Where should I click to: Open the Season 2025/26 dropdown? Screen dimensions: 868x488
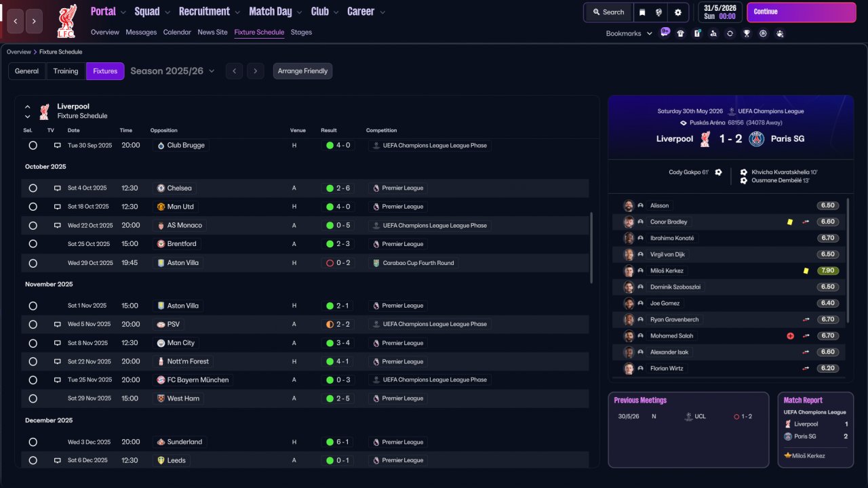(172, 71)
